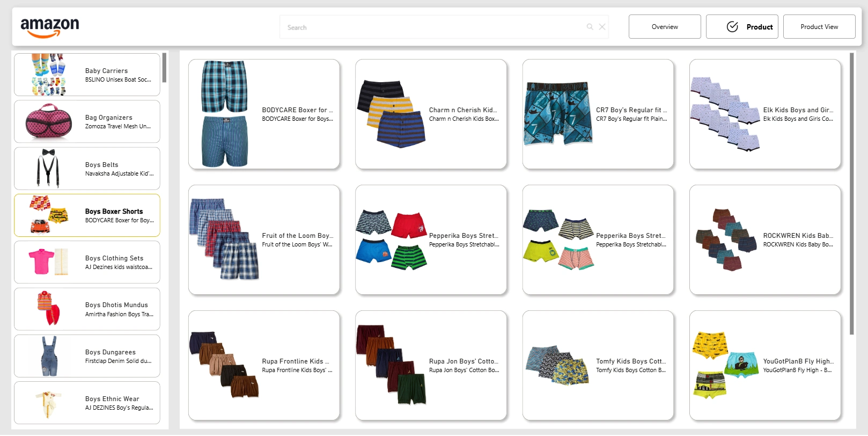Click the striped Charm n Cherish boxers image

392,114
